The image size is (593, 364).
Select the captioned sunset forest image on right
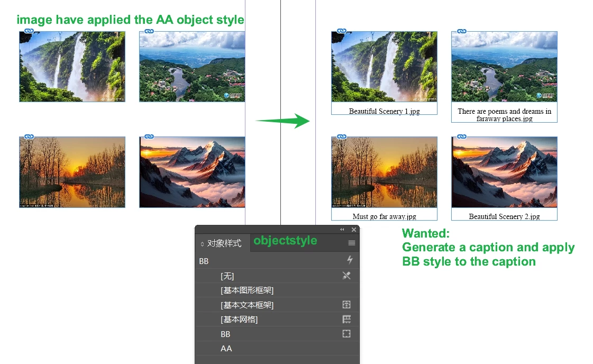pos(384,172)
